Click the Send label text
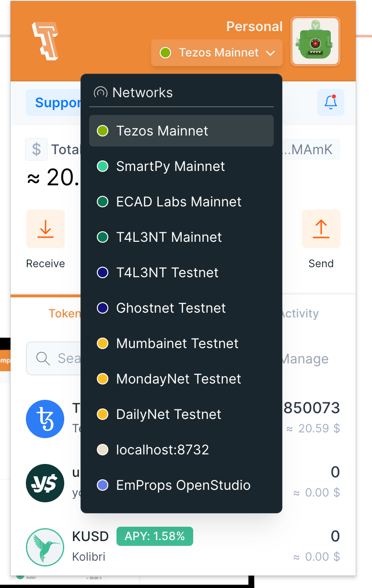Image resolution: width=372 pixels, height=588 pixels. click(321, 263)
